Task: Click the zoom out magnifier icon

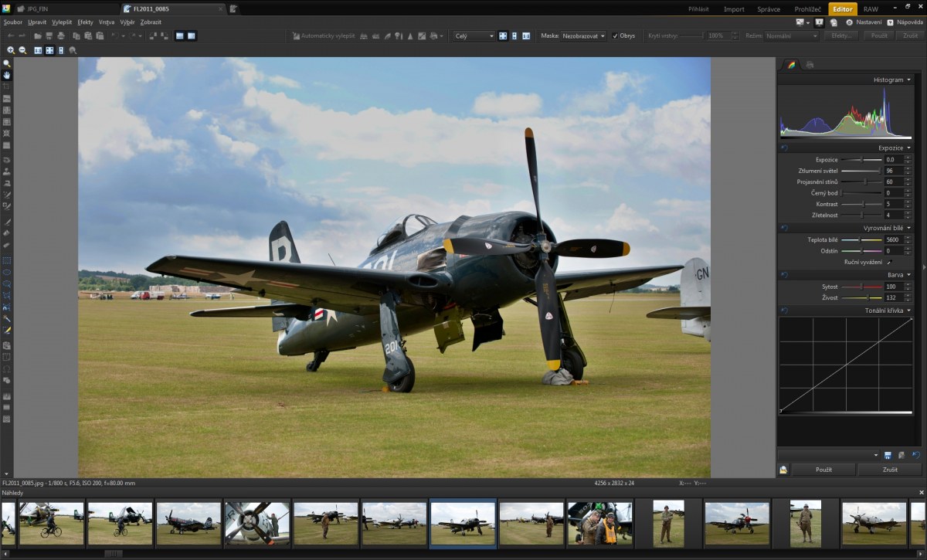Action: click(22, 50)
